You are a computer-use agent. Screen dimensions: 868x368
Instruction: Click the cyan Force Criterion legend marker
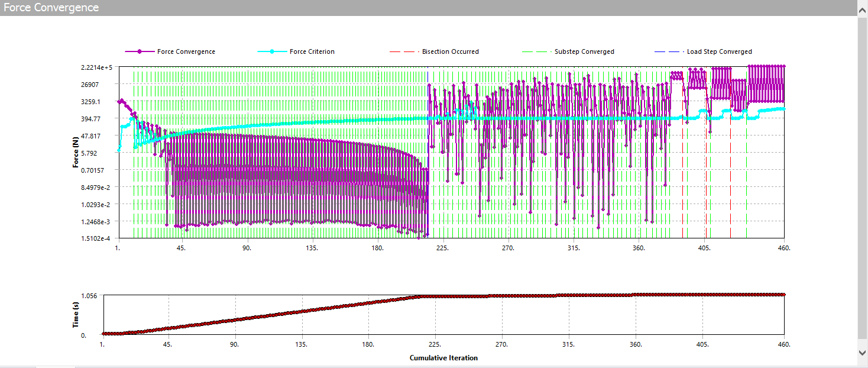point(272,51)
